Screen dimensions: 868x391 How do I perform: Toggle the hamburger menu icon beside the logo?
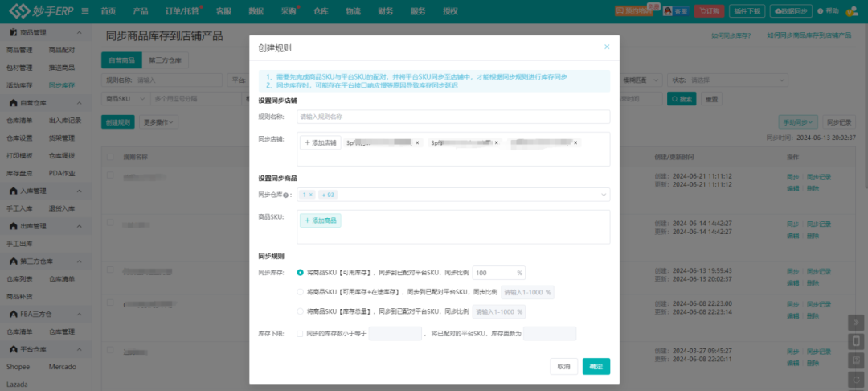pyautogui.click(x=85, y=11)
